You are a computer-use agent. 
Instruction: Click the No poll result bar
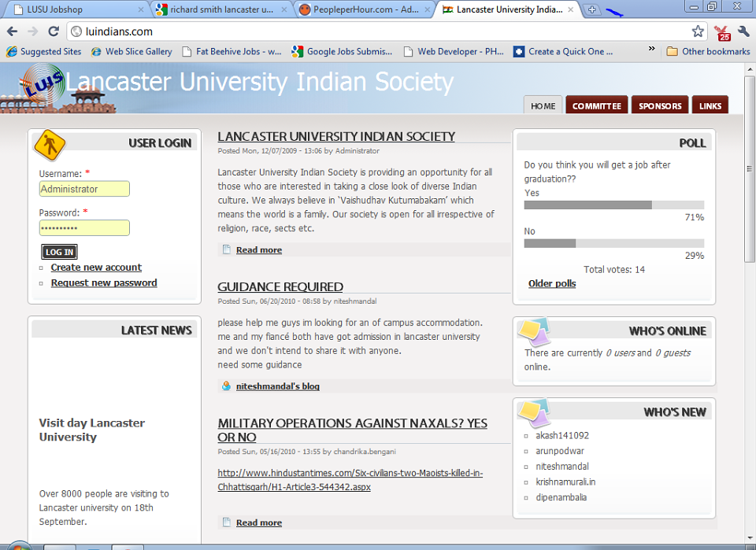[x=613, y=243]
